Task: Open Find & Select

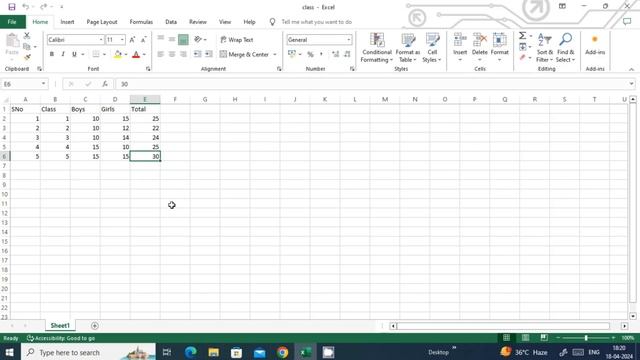Action: [565, 47]
